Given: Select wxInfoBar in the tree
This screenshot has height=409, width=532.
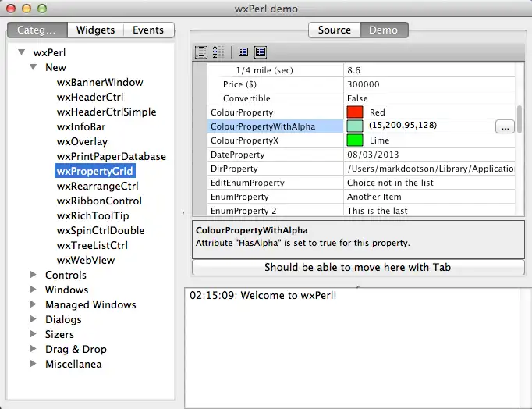Looking at the screenshot, I should click(x=81, y=126).
